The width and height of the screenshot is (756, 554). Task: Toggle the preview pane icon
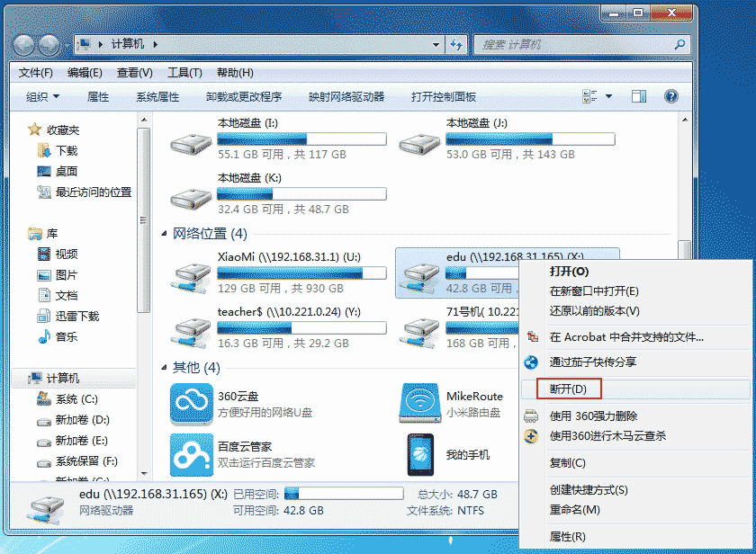[x=638, y=96]
